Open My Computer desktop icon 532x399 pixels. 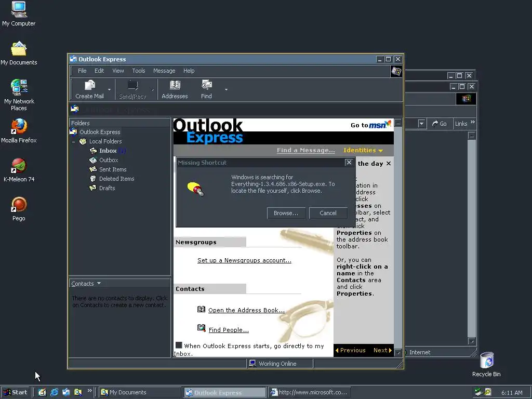(19, 14)
